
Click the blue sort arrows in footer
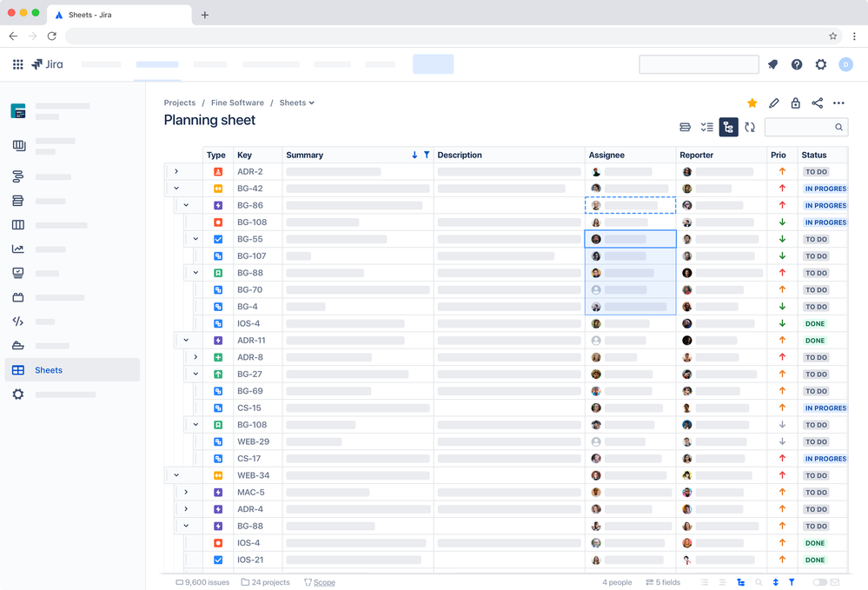click(x=776, y=582)
